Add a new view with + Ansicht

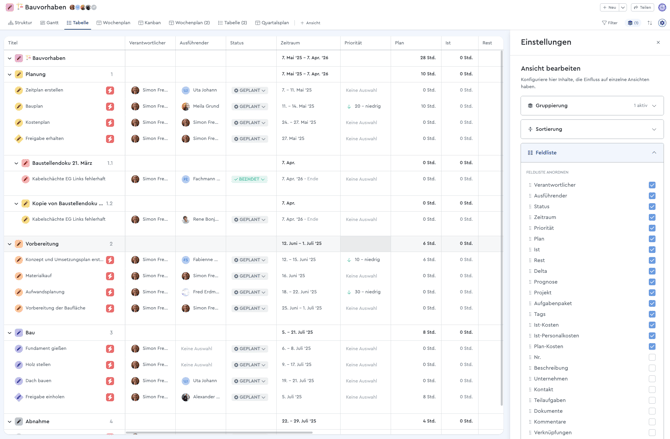point(311,23)
